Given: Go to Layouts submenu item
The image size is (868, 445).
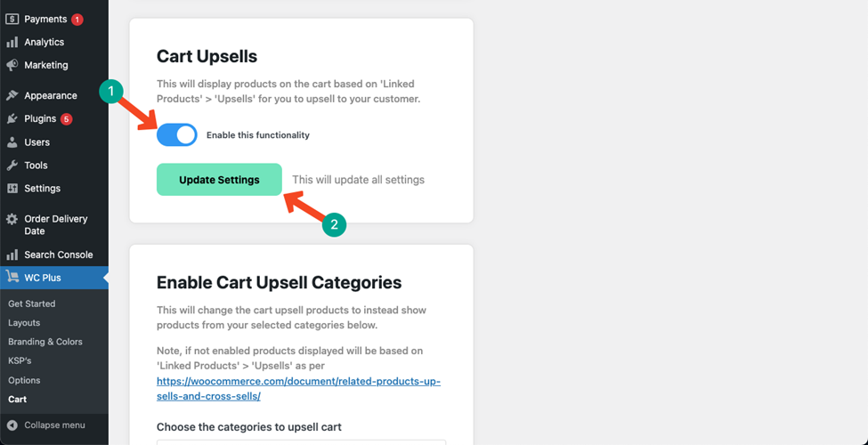Looking at the screenshot, I should point(24,323).
